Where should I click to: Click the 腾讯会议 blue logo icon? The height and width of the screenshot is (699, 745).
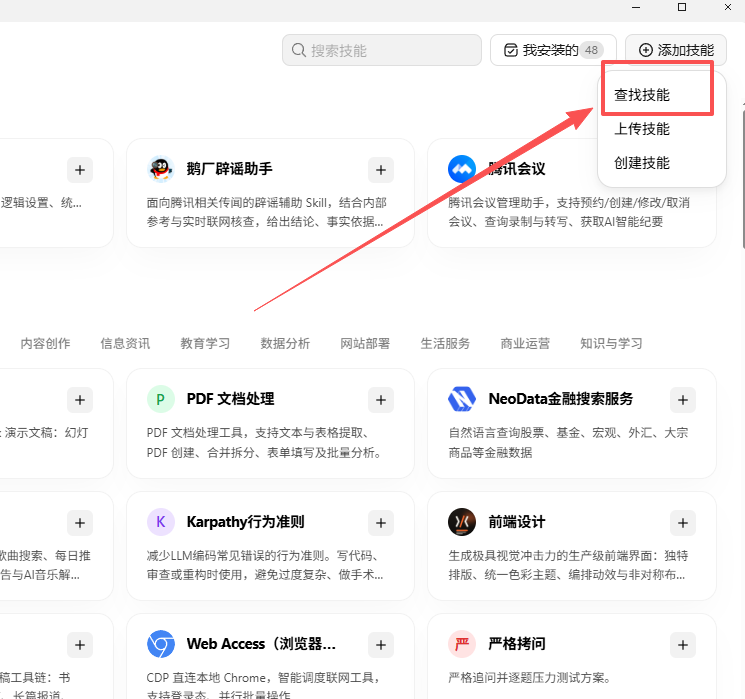point(462,169)
